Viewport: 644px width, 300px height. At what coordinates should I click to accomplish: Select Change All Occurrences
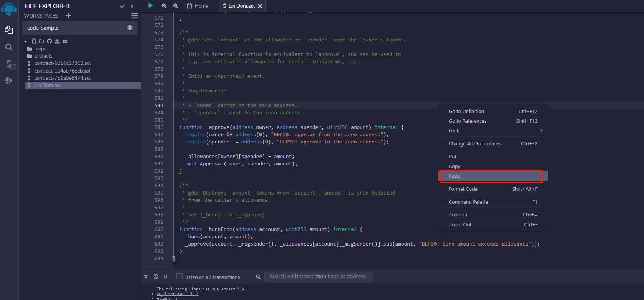(493, 144)
